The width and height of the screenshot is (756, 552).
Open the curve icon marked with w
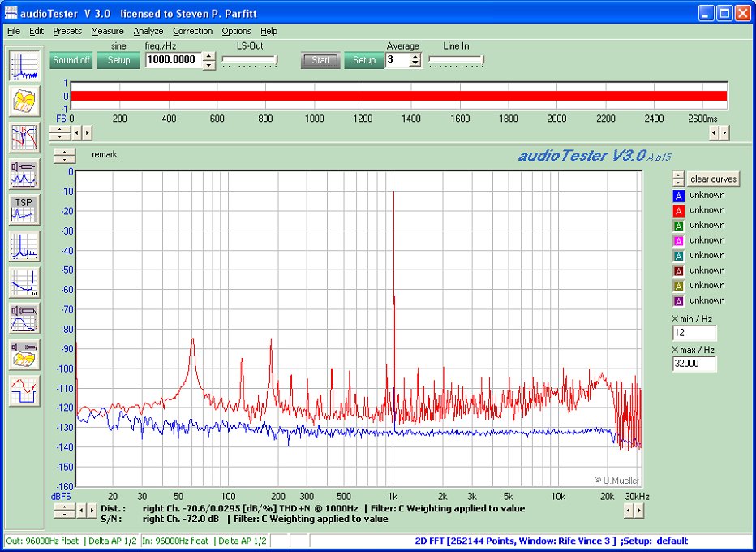(x=24, y=282)
